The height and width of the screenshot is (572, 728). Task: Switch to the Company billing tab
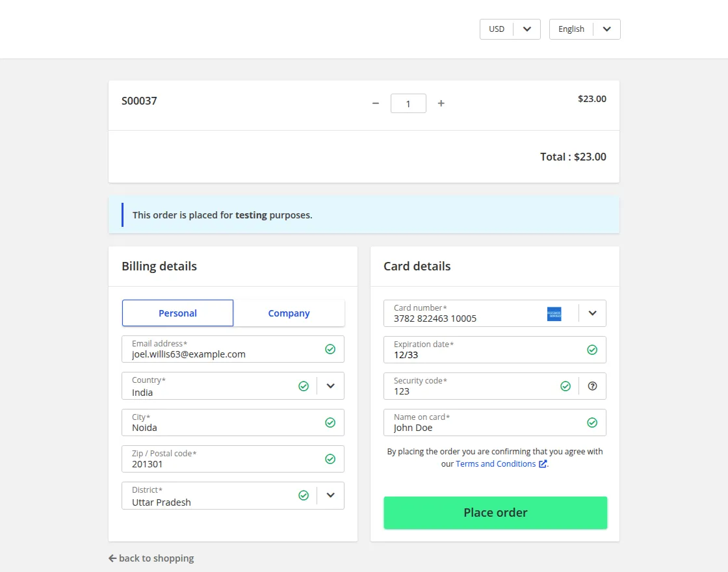(289, 313)
